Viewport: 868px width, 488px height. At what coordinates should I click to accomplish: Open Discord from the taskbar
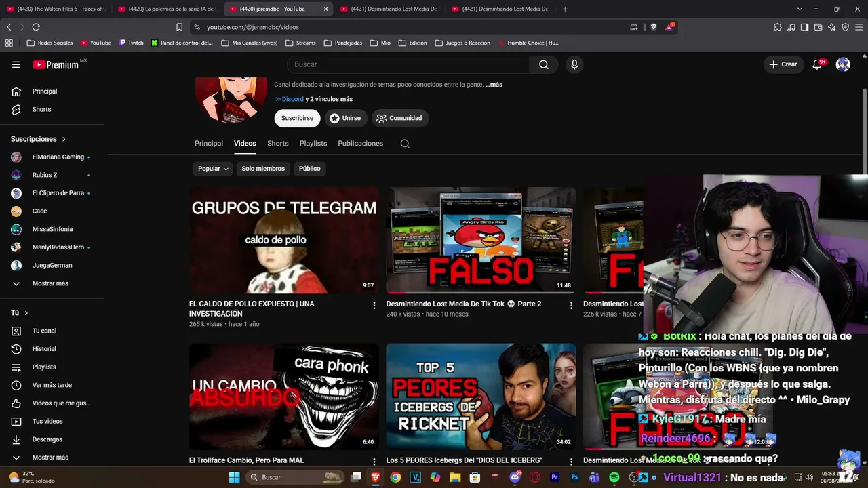[x=515, y=477]
